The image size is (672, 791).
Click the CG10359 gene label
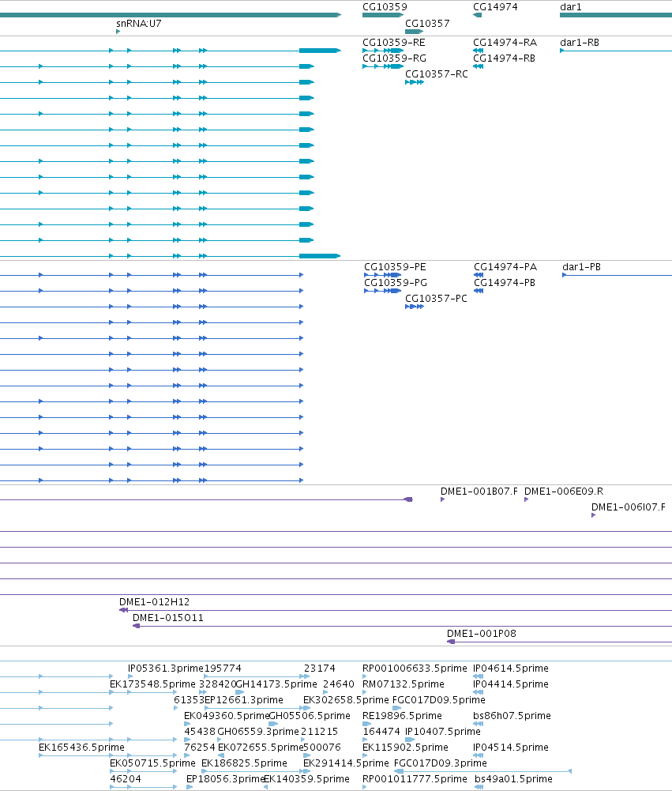pyautogui.click(x=385, y=7)
